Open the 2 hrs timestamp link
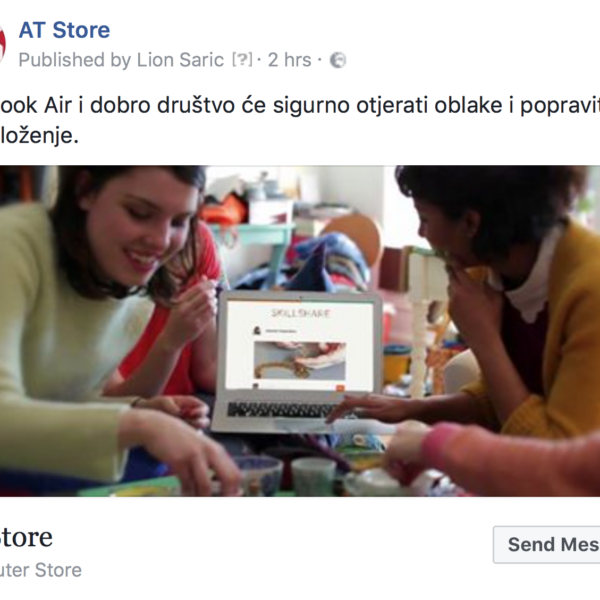The image size is (600, 600). pyautogui.click(x=290, y=60)
